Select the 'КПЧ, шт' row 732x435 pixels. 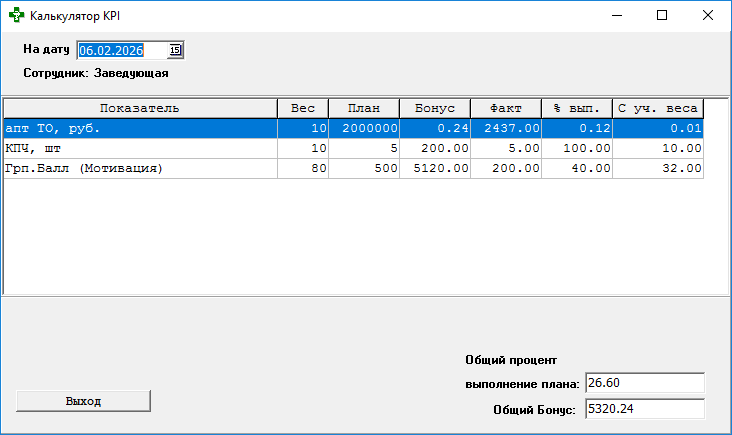pyautogui.click(x=140, y=148)
